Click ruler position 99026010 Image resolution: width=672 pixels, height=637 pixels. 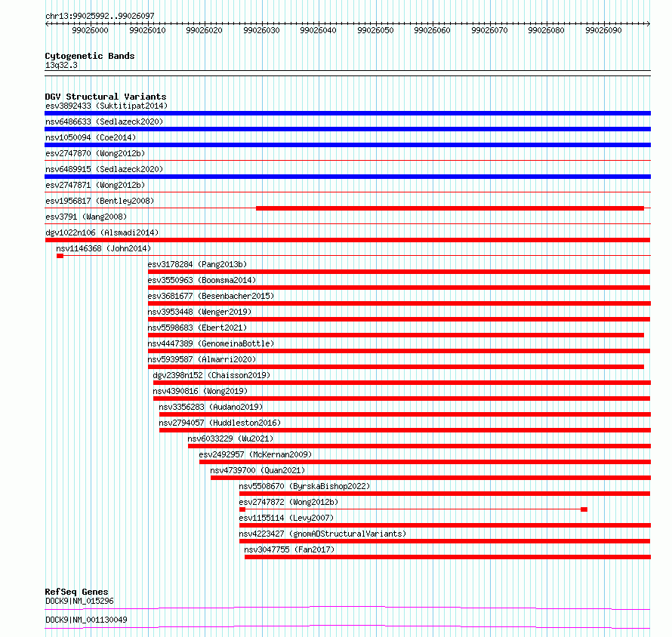tap(147, 30)
